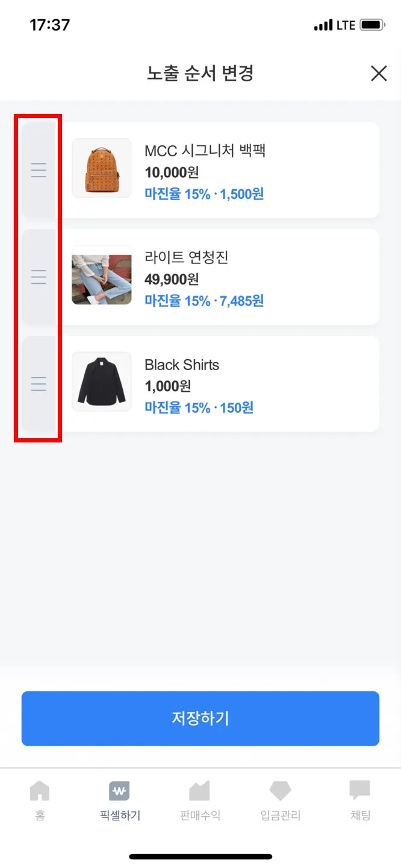
Task: Tap the 노출 순서 변경 title
Action: (x=200, y=74)
